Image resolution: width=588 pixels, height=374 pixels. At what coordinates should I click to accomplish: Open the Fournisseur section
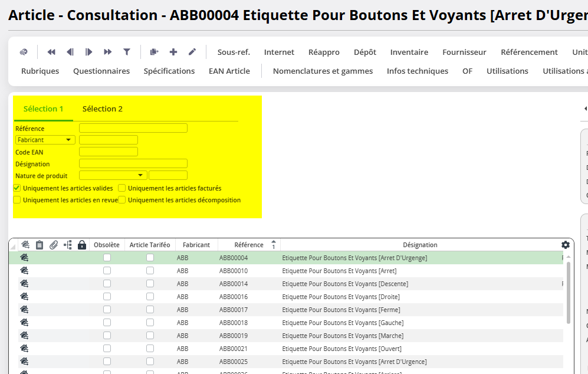[464, 52]
